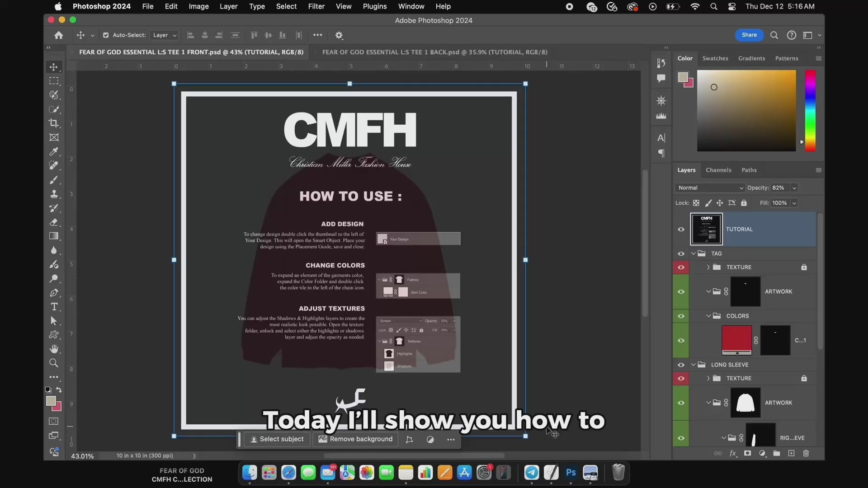Select the Crop tool
Image resolution: width=868 pixels, height=488 pixels.
coord(54,123)
